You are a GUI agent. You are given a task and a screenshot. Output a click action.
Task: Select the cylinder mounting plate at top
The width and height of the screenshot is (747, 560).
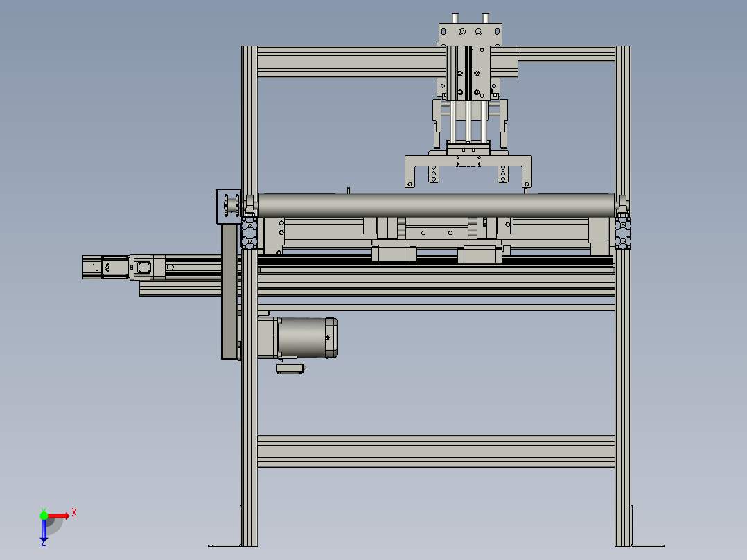(x=471, y=35)
